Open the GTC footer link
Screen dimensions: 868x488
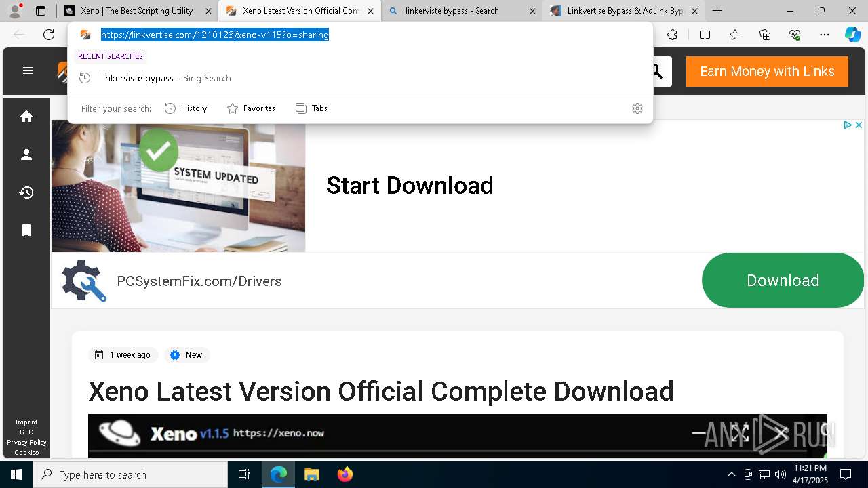[x=26, y=432]
